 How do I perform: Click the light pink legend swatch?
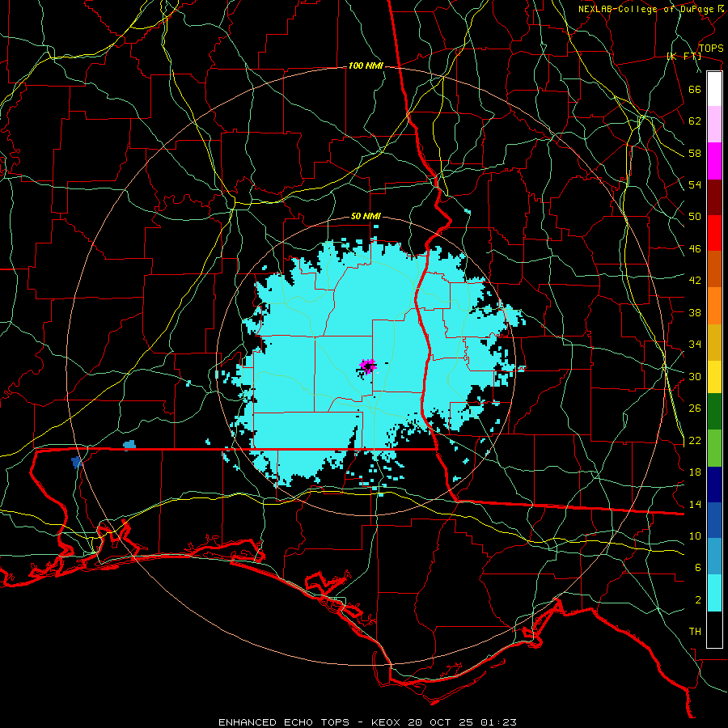click(x=714, y=125)
